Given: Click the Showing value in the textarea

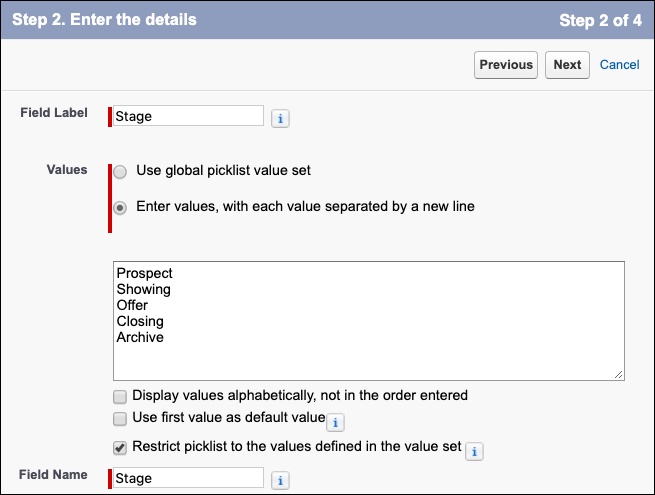Looking at the screenshot, I should (x=143, y=289).
